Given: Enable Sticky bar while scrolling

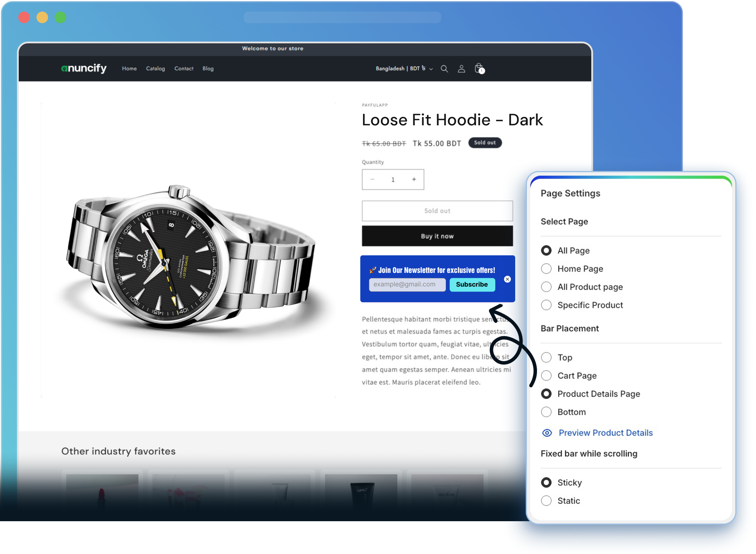Looking at the screenshot, I should point(546,483).
